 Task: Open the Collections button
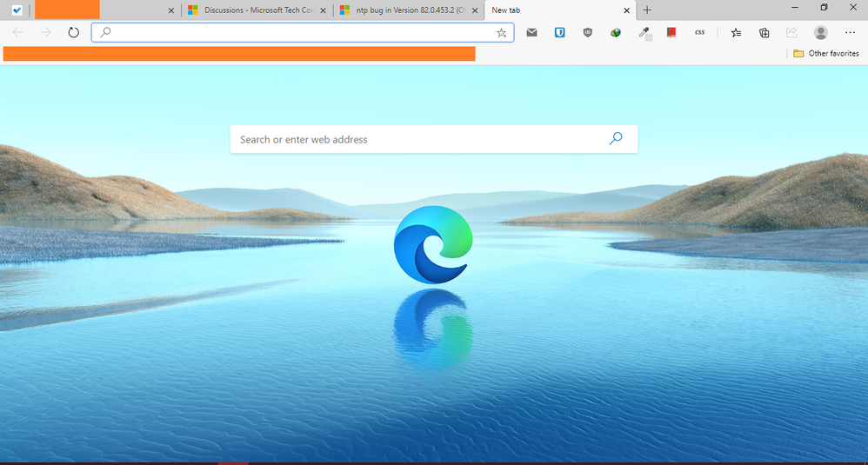pos(764,33)
